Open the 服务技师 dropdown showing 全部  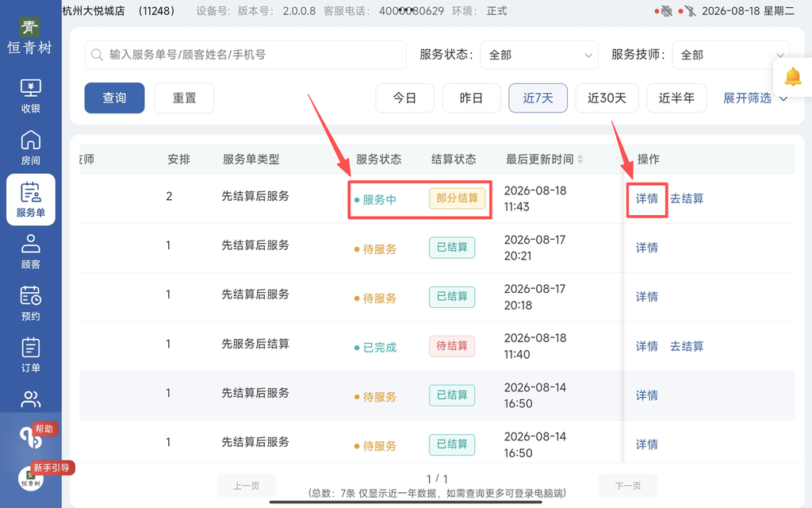pyautogui.click(x=730, y=55)
